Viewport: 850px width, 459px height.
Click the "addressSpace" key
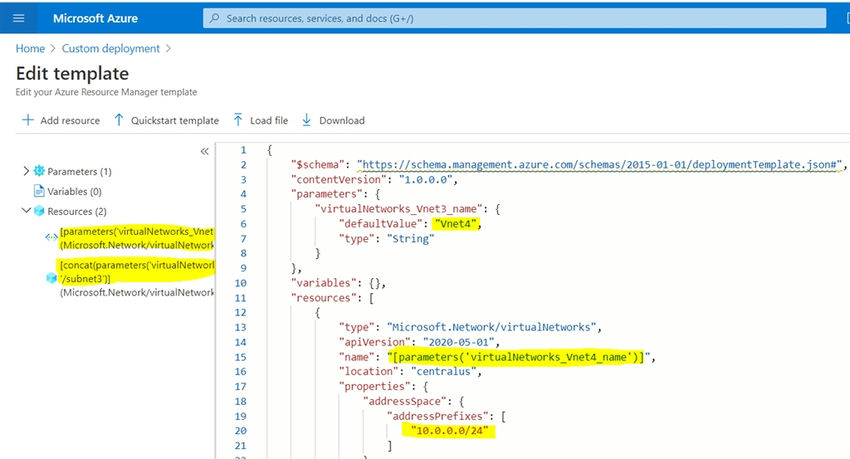[404, 402]
